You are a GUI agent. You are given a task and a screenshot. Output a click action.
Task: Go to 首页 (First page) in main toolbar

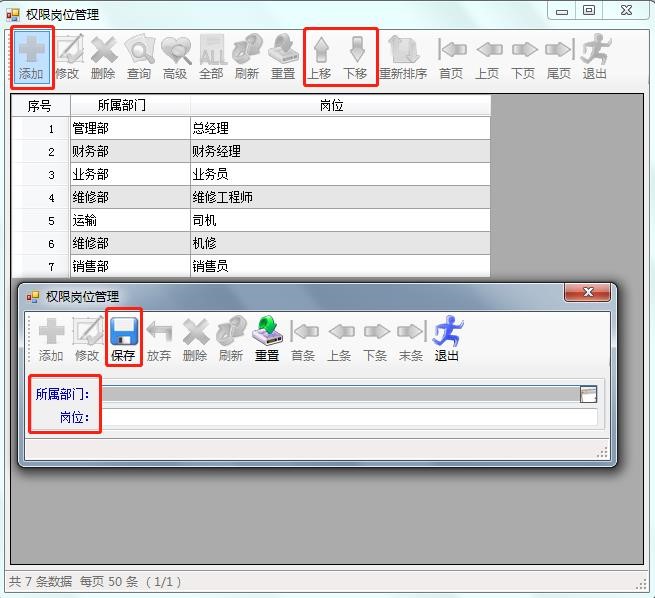tap(451, 57)
